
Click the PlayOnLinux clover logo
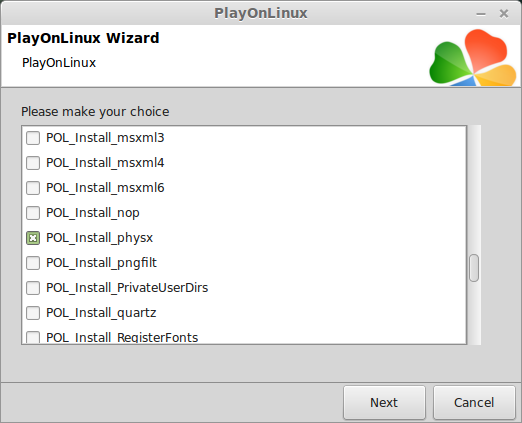(473, 57)
